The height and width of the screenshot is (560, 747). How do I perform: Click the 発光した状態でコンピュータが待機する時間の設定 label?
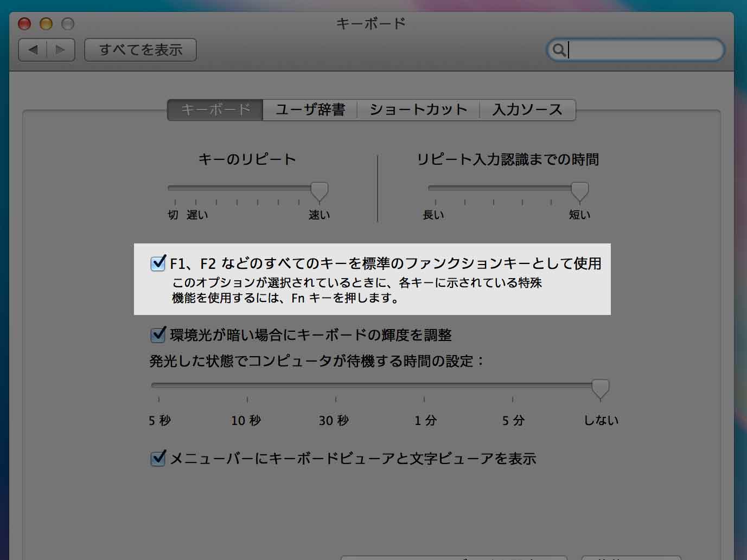317,361
